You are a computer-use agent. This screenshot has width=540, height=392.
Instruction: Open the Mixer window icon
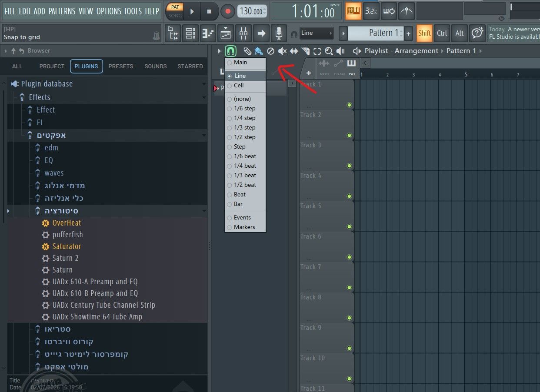[x=243, y=33]
